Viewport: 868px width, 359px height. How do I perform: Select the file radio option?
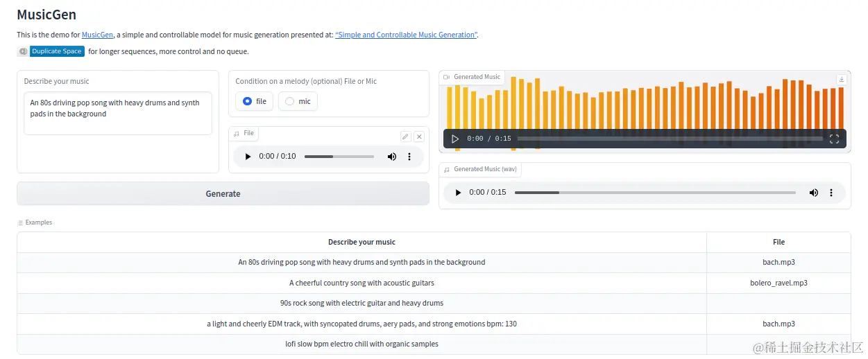point(255,101)
